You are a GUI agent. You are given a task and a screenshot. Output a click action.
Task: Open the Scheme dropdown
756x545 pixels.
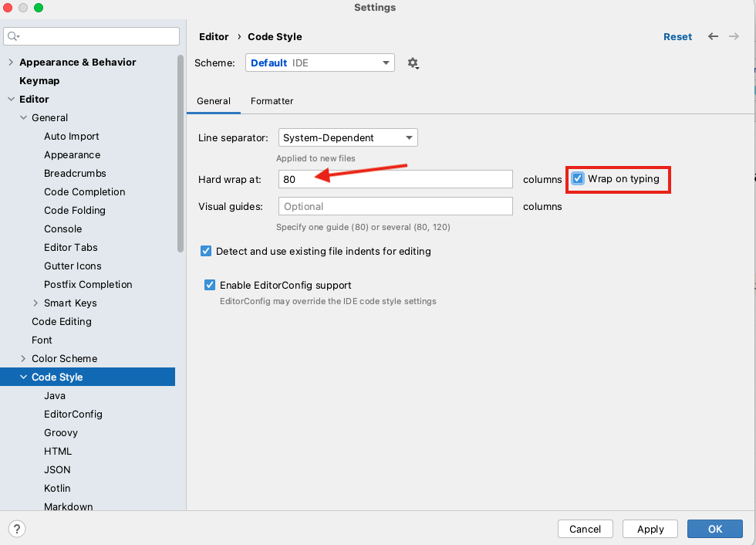(x=320, y=63)
